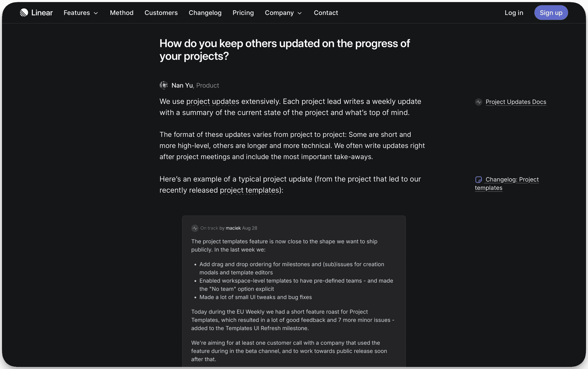
Task: Expand the Features dropdown chevron
Action: pos(96,13)
